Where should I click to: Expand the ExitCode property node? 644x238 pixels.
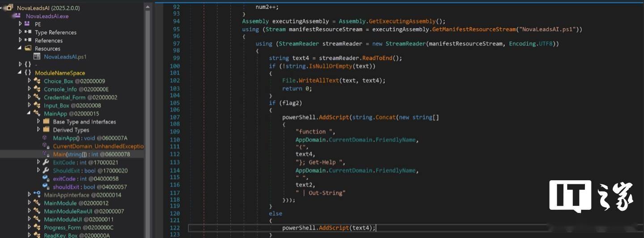[x=38, y=162]
